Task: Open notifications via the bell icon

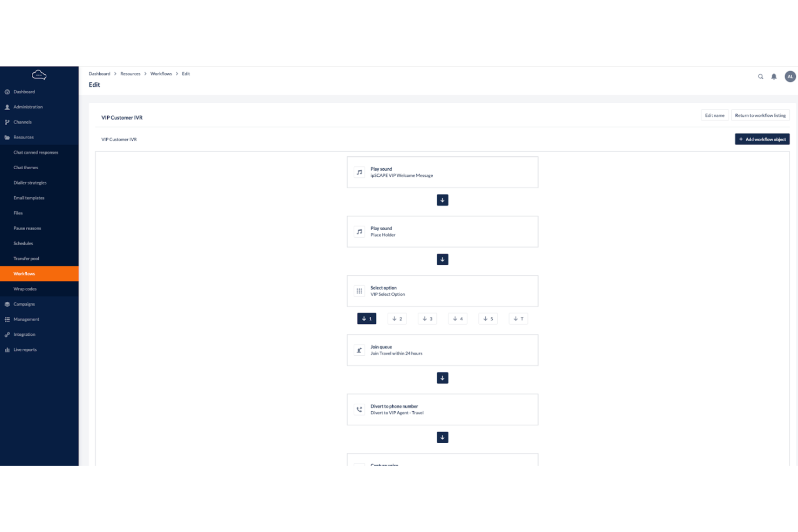Action: pos(774,76)
